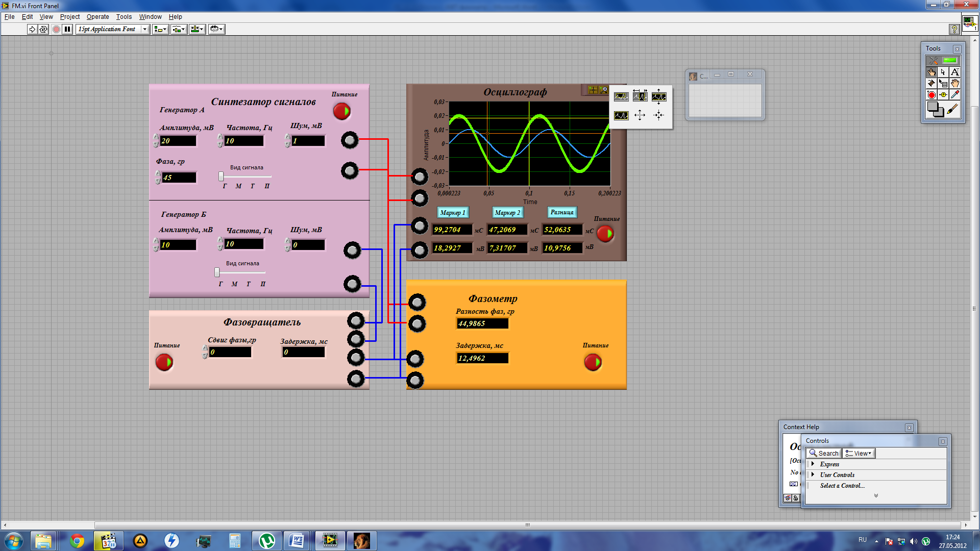Choose zoom out about point tool
Screen dimensions: 980x551
(659, 116)
